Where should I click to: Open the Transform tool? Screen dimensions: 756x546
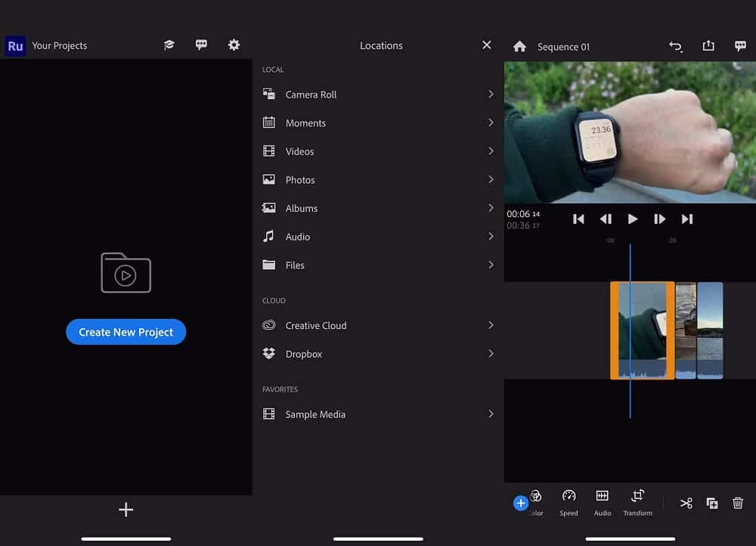click(637, 502)
